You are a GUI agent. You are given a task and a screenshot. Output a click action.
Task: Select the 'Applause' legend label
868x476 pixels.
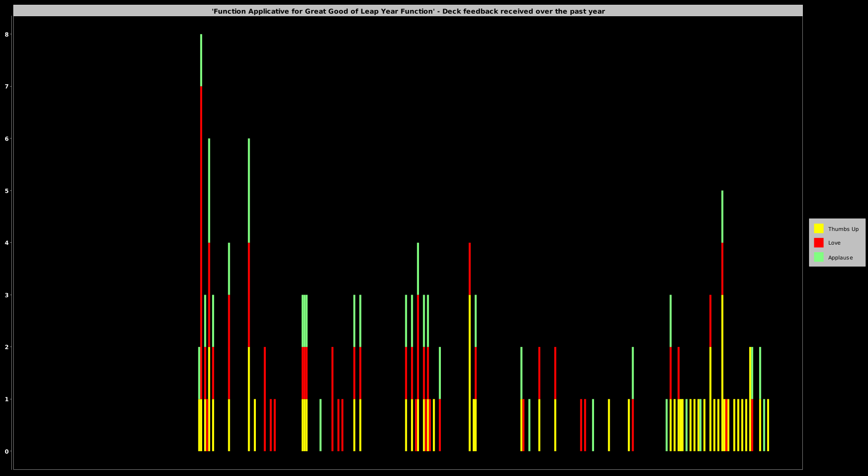coord(840,258)
